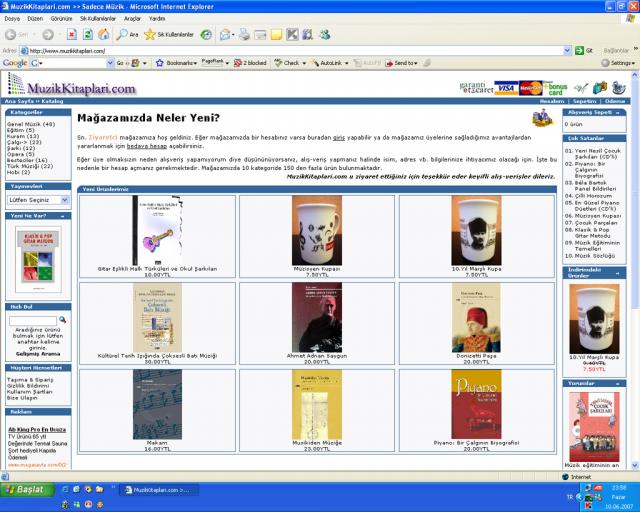The width and height of the screenshot is (640, 512).
Task: Open Google search box dropdown arrow
Action: pyautogui.click(x=110, y=63)
